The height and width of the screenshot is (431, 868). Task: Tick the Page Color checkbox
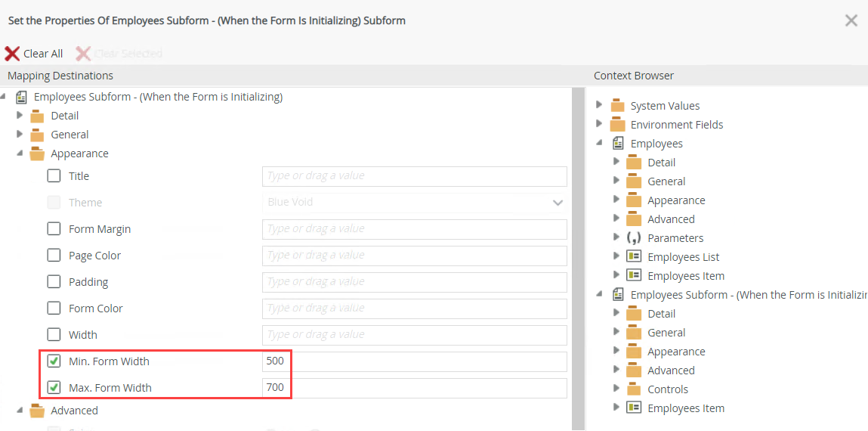click(54, 256)
